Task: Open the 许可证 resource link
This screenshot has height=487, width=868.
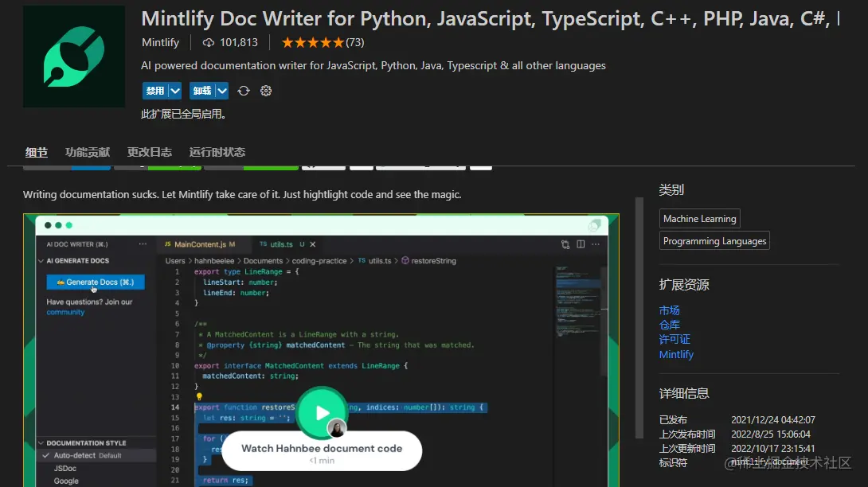Action: pos(674,339)
